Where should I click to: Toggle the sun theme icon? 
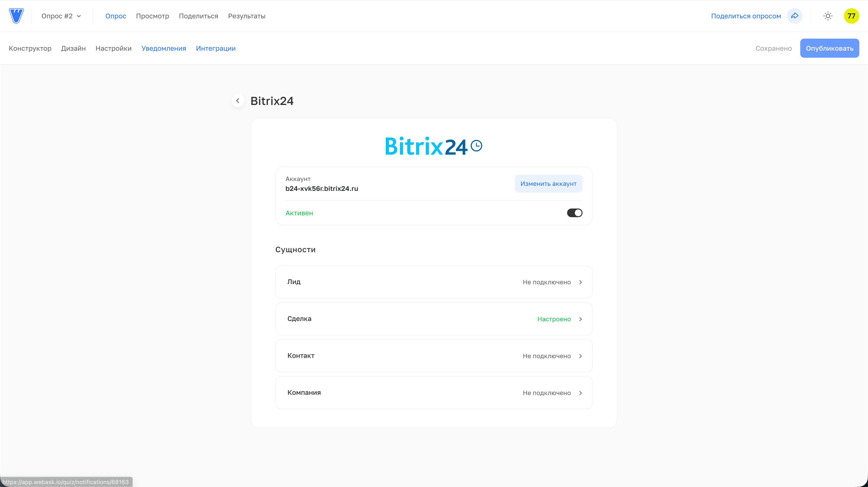coord(827,16)
